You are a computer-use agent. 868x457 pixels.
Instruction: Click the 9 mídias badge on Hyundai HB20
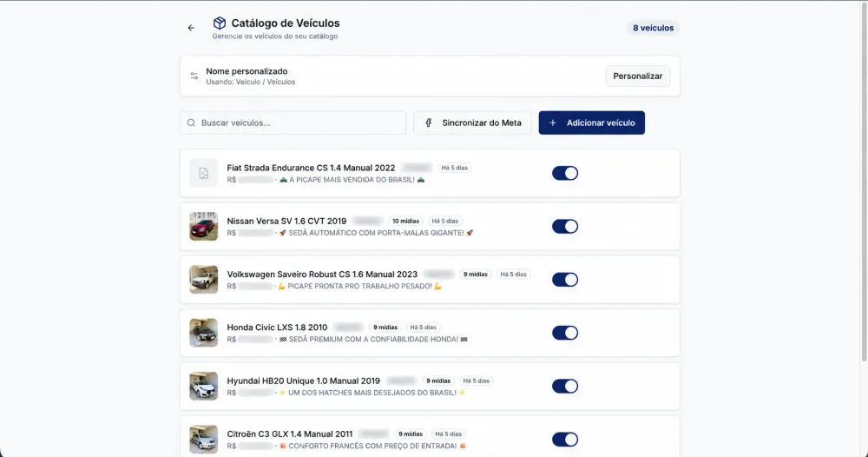(438, 381)
